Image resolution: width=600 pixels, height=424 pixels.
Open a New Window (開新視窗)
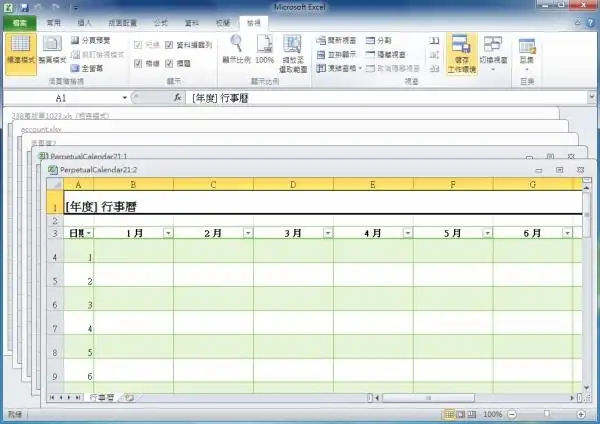pyautogui.click(x=337, y=40)
